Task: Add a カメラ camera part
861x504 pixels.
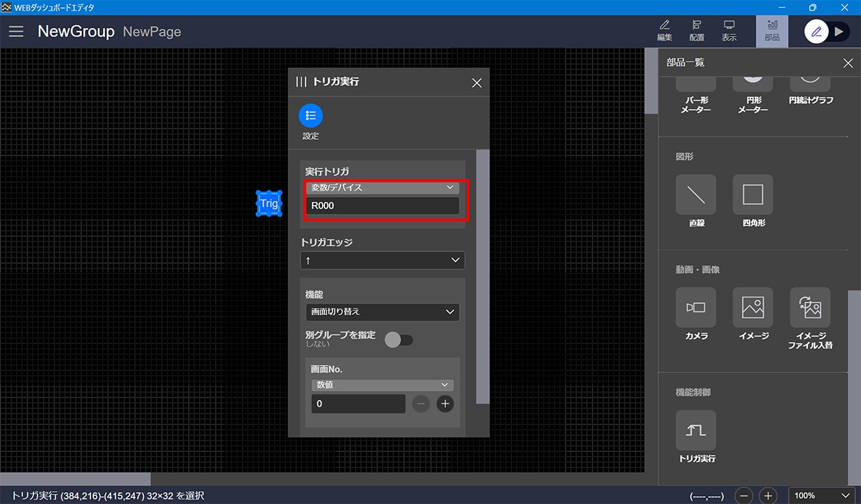Action: pos(696,308)
